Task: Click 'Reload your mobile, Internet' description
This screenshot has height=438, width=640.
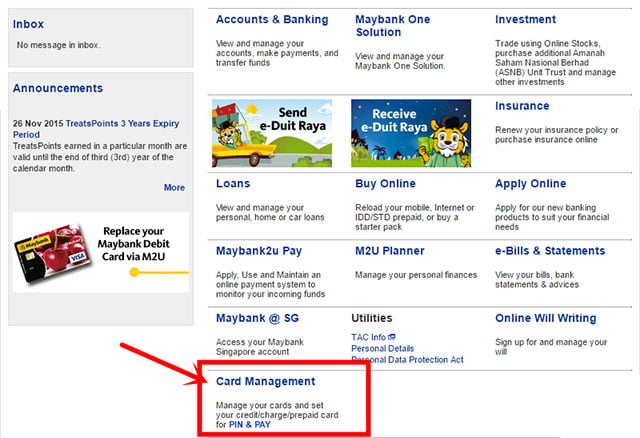Action: point(415,217)
